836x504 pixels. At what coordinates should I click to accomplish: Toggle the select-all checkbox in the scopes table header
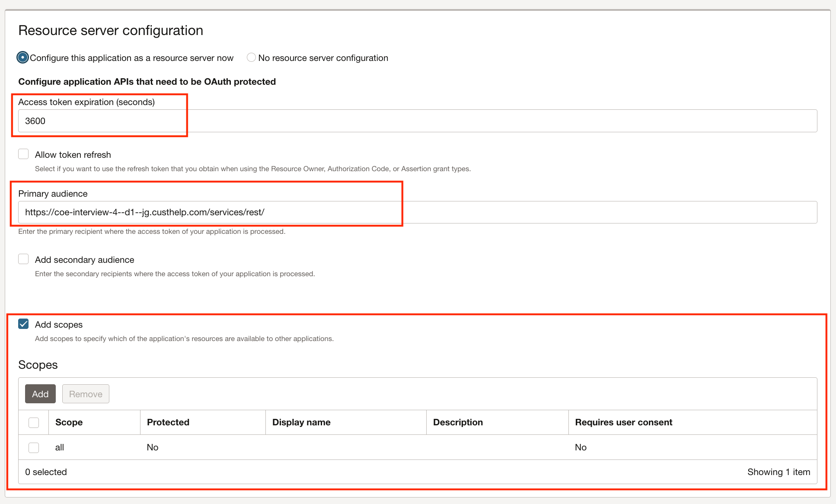click(x=34, y=422)
